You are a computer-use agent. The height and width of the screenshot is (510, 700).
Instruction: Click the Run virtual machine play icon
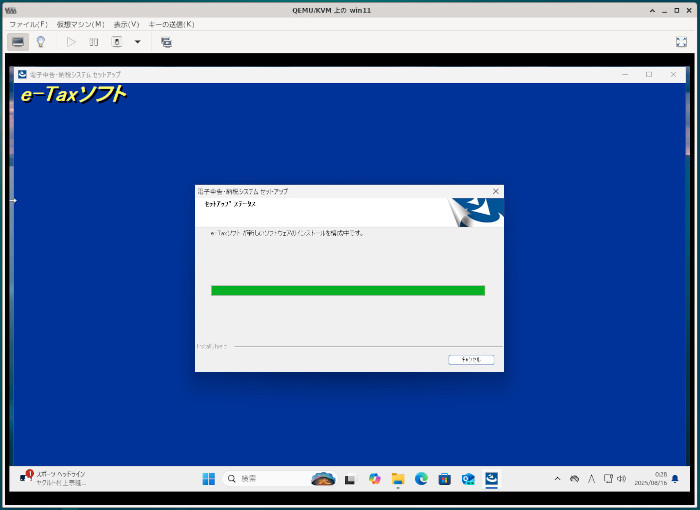[71, 42]
